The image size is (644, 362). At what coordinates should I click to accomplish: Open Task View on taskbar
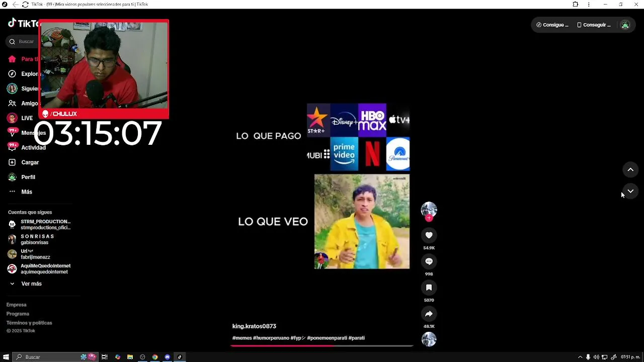(x=105, y=357)
